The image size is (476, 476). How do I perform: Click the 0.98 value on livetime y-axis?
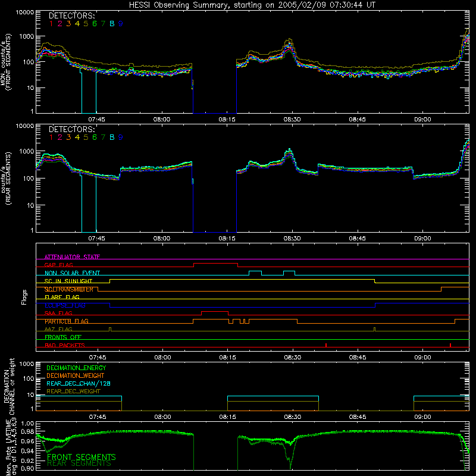[27, 431]
